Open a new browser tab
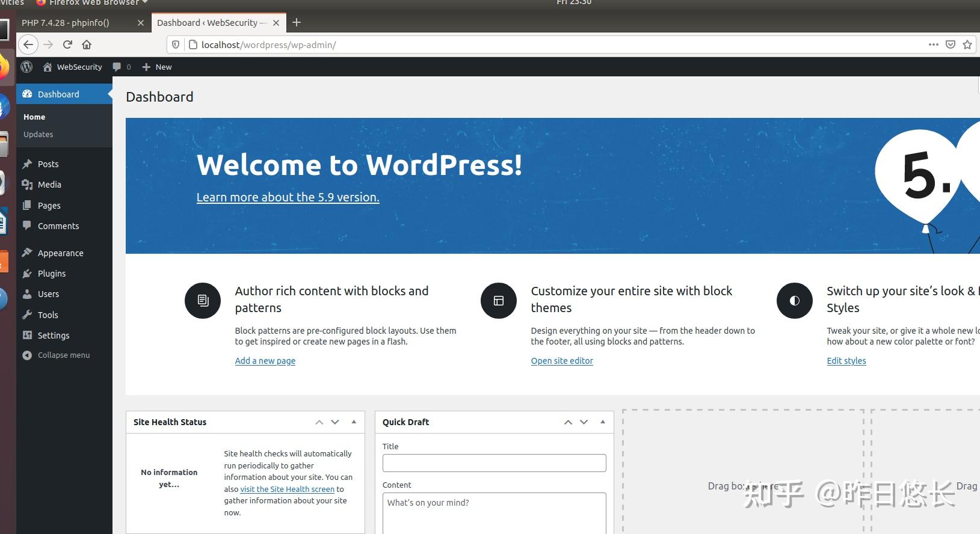This screenshot has height=534, width=980. 296,23
